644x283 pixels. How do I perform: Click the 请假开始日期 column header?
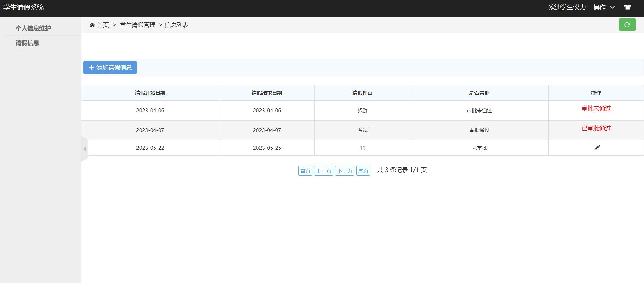tap(150, 93)
